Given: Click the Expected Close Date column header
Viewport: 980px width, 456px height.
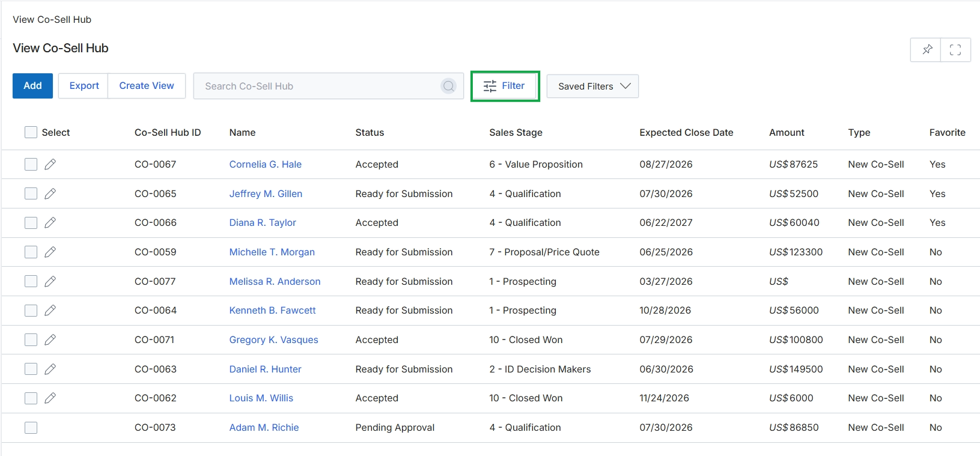Looking at the screenshot, I should [x=686, y=132].
